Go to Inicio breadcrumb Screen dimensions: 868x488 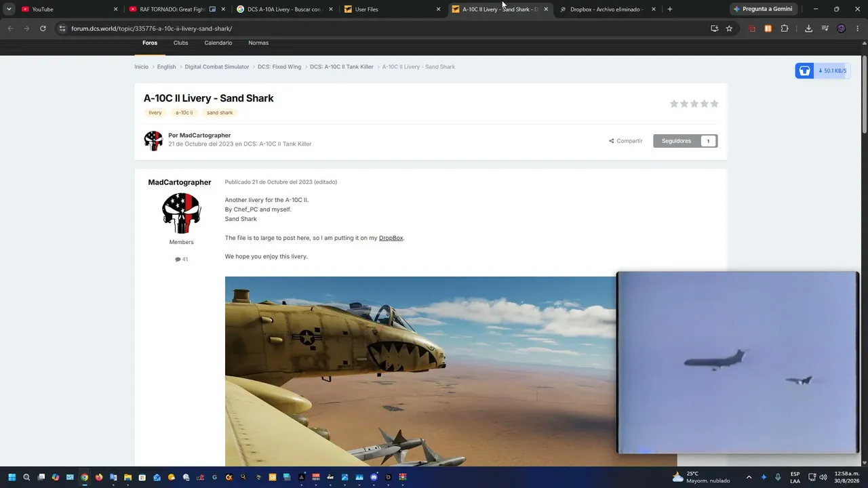[x=141, y=66]
